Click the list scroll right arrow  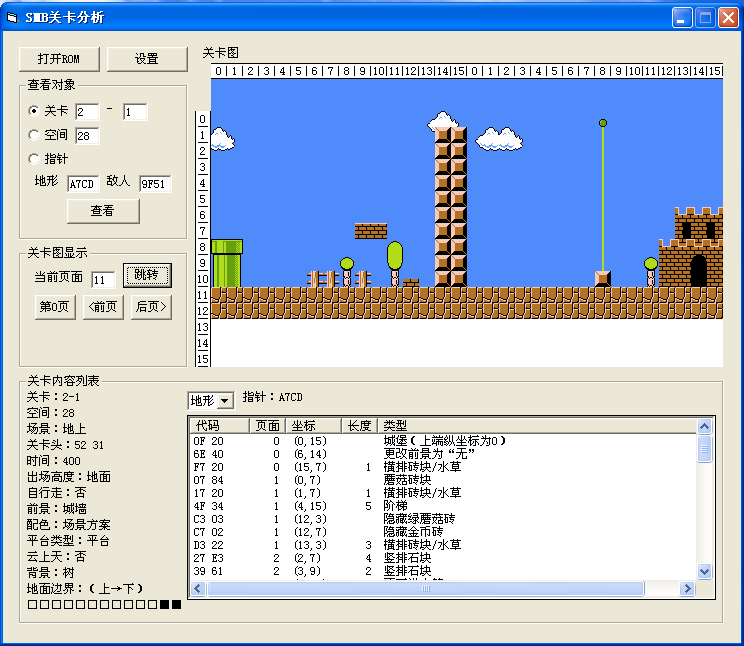click(687, 589)
